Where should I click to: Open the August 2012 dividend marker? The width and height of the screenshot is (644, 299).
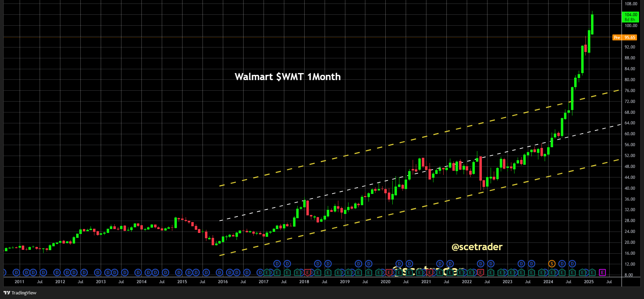pyautogui.click(x=84, y=272)
